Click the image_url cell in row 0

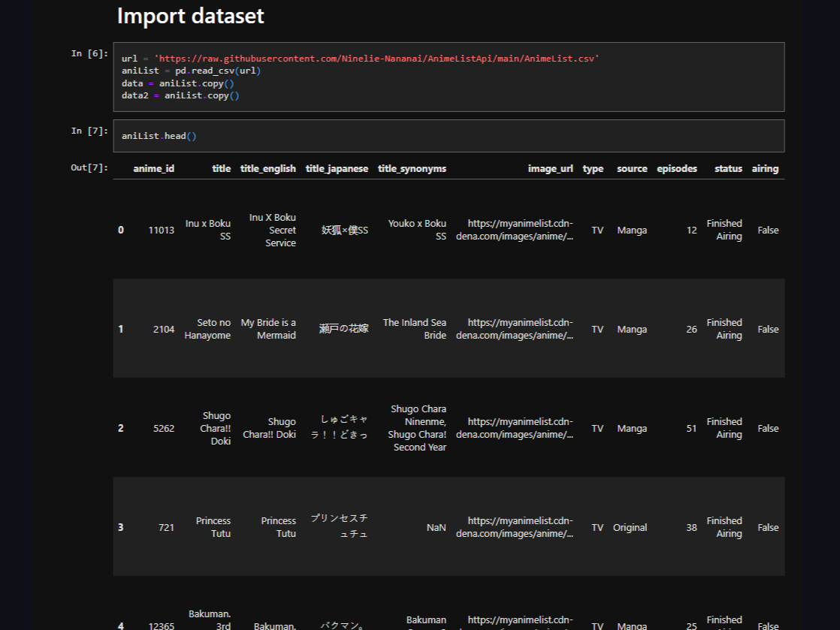coord(514,231)
